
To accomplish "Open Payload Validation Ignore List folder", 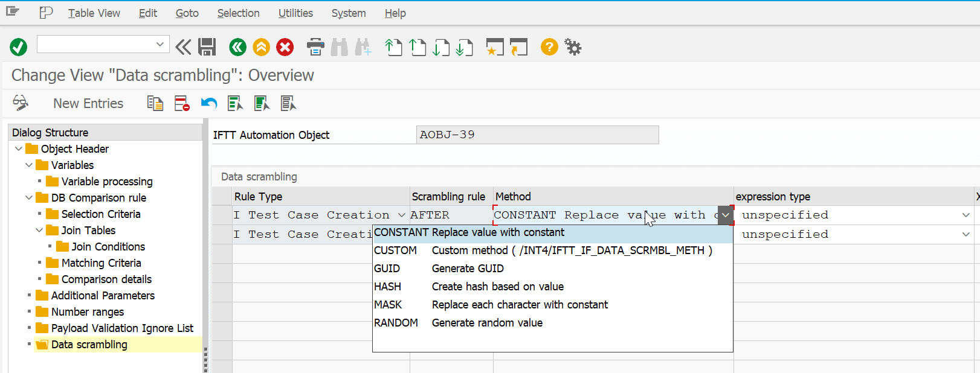I will coord(122,328).
